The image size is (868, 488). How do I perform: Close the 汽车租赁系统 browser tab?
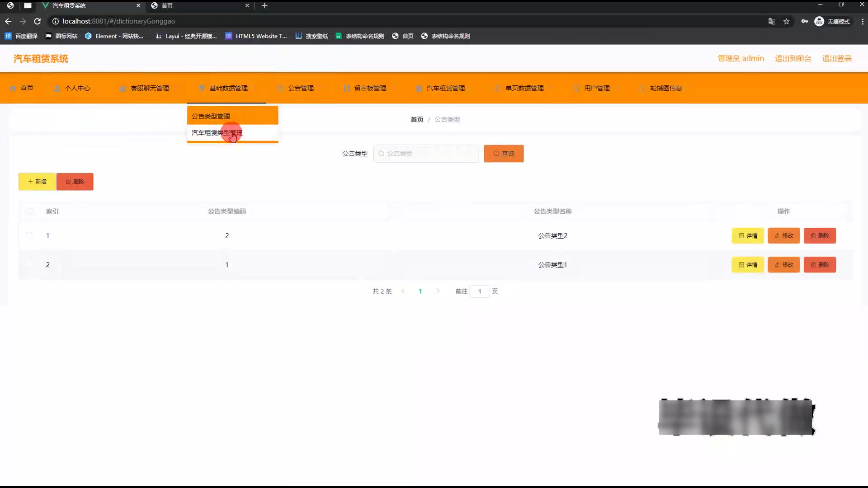(138, 5)
